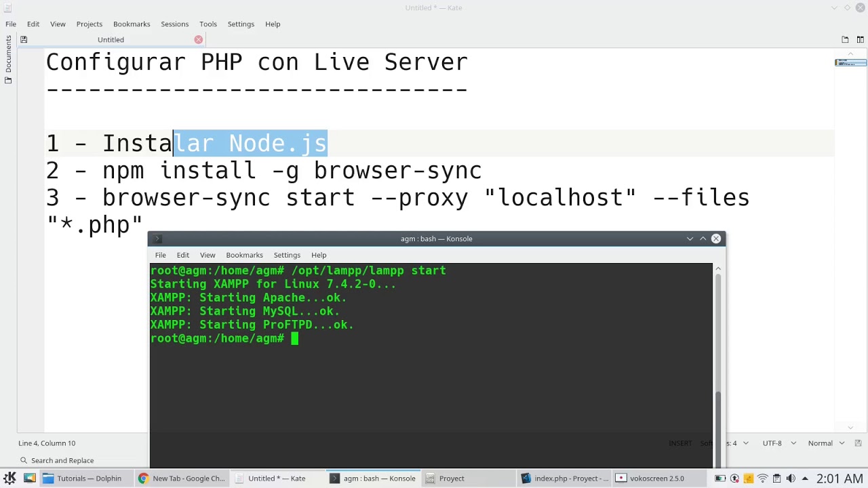
Task: Click the Konsole terminal prompt line
Action: click(x=224, y=338)
